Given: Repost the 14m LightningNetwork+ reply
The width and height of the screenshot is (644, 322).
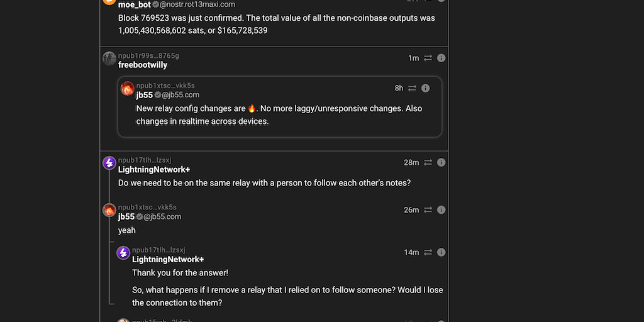Looking at the screenshot, I should click(x=428, y=252).
